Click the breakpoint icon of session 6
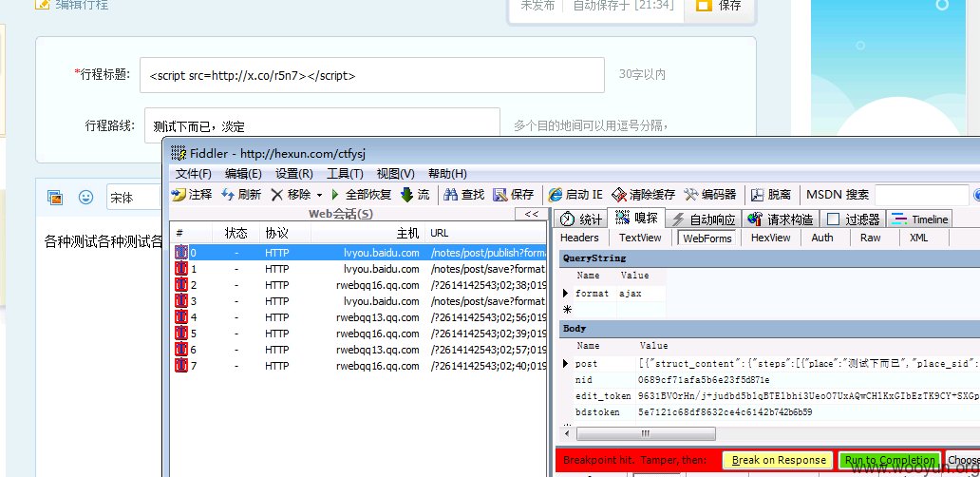 [x=181, y=350]
